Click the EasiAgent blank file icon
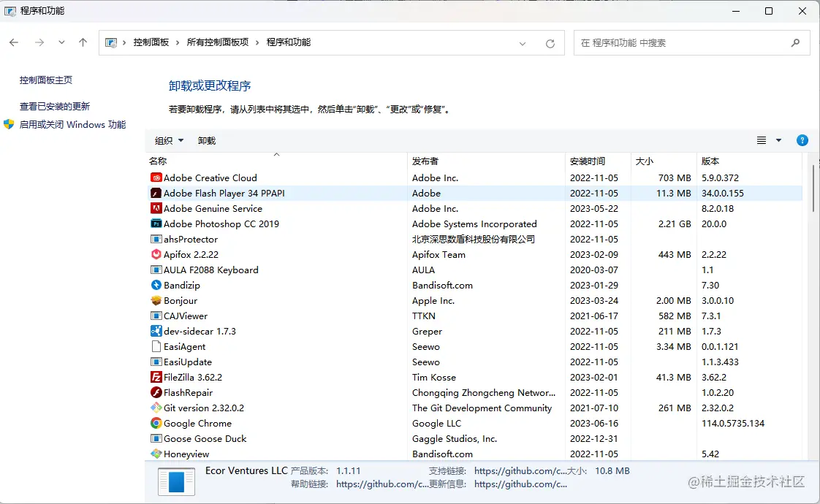820x504 pixels. 156,347
